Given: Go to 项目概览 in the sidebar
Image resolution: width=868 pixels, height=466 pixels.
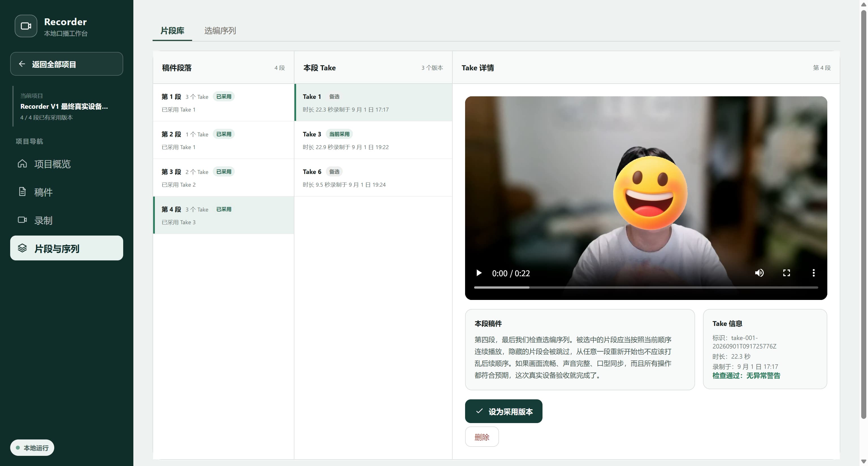Looking at the screenshot, I should point(67,164).
